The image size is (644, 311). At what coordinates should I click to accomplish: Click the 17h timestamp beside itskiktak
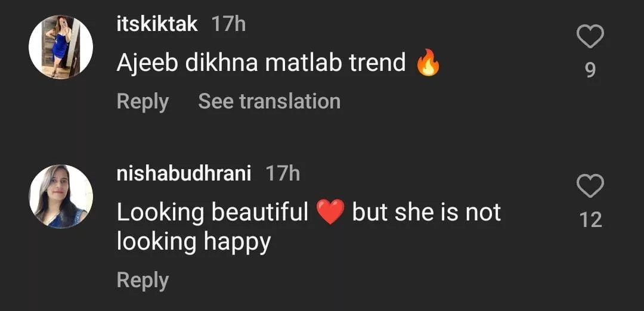tap(228, 24)
